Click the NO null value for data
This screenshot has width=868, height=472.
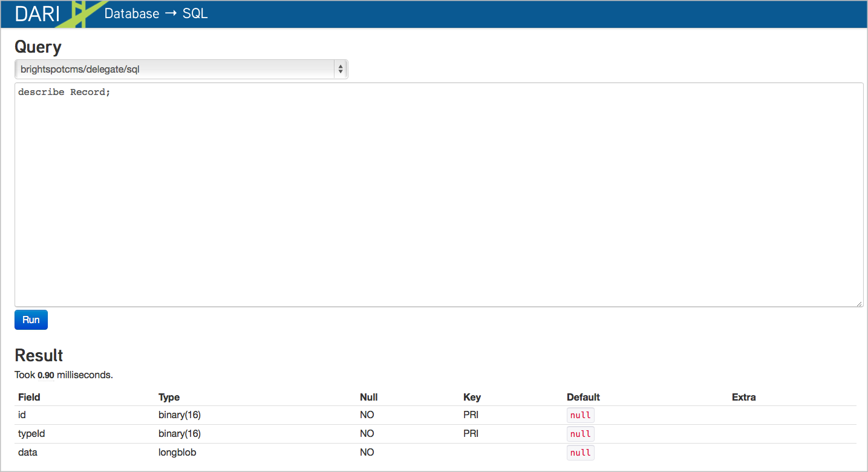tap(367, 452)
